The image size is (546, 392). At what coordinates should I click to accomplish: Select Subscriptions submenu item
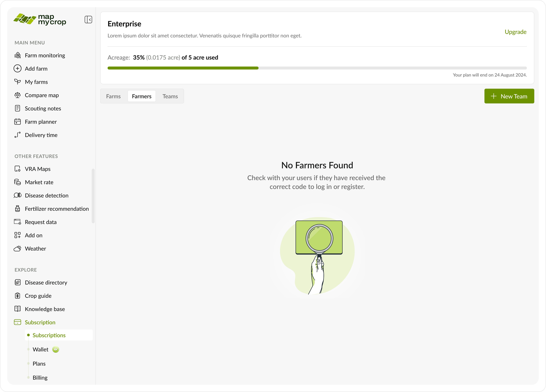pyautogui.click(x=49, y=335)
